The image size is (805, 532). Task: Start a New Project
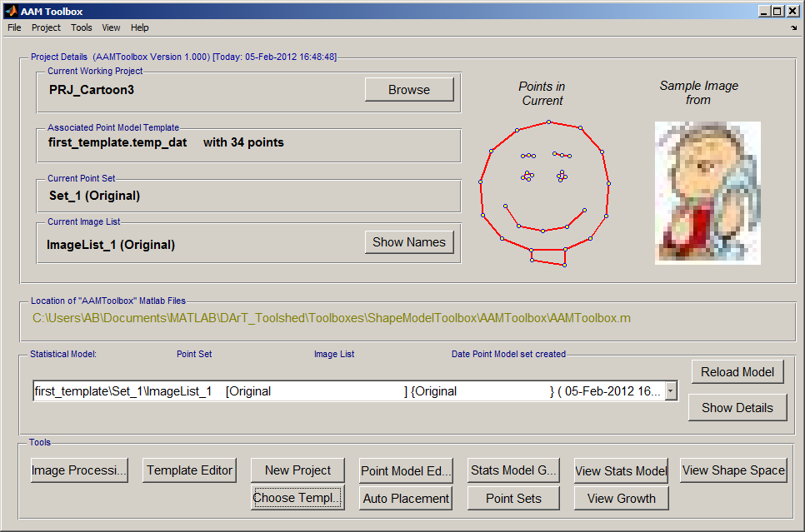pyautogui.click(x=297, y=470)
